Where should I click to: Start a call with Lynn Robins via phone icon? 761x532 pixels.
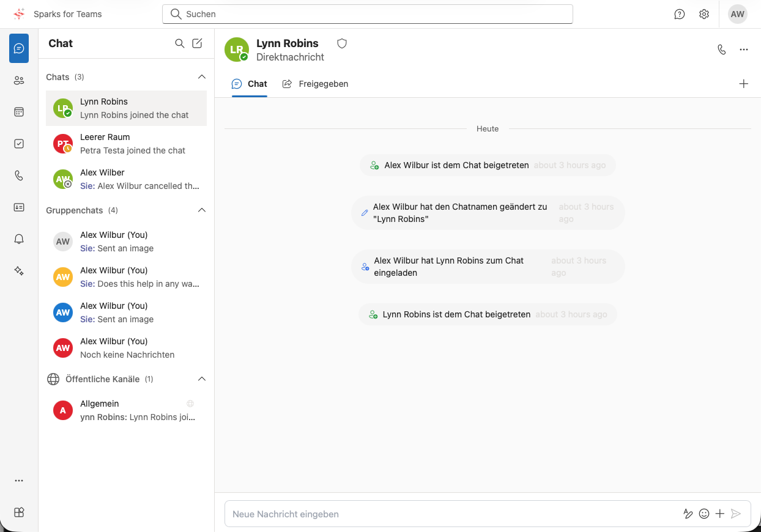pyautogui.click(x=722, y=49)
